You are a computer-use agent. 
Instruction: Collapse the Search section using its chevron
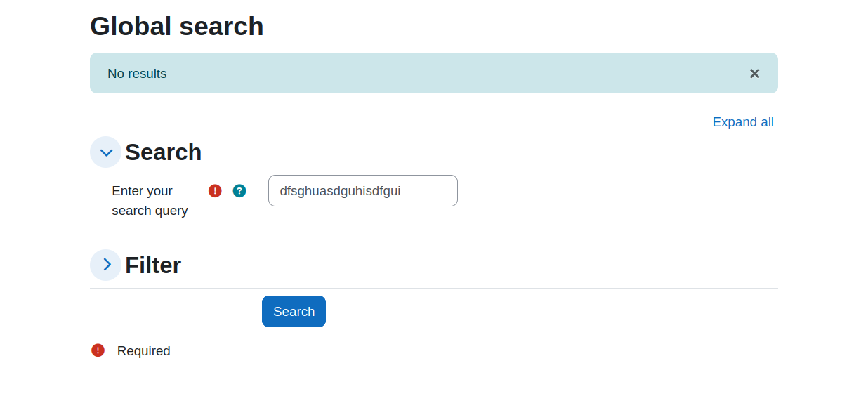click(106, 152)
